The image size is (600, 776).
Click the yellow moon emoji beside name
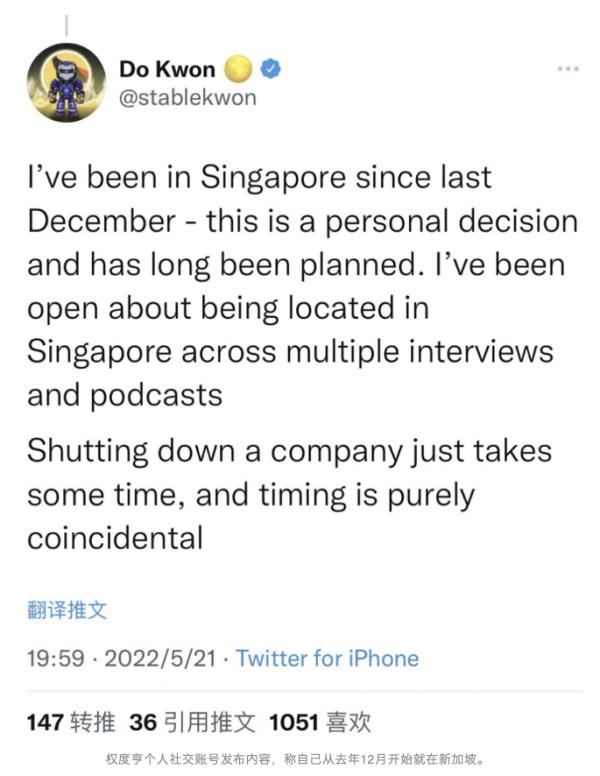238,69
